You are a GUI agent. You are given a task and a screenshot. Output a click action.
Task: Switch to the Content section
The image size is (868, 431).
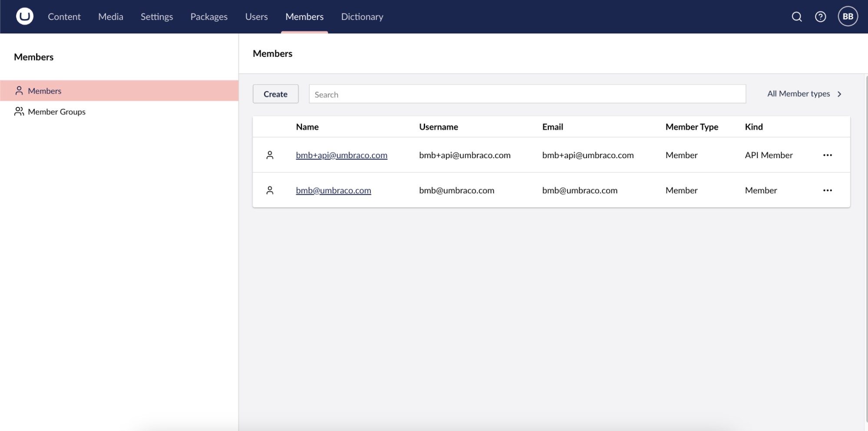pyautogui.click(x=64, y=17)
